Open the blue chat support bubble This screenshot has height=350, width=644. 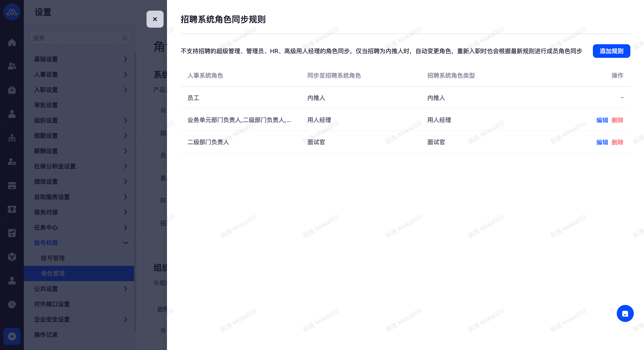[625, 314]
